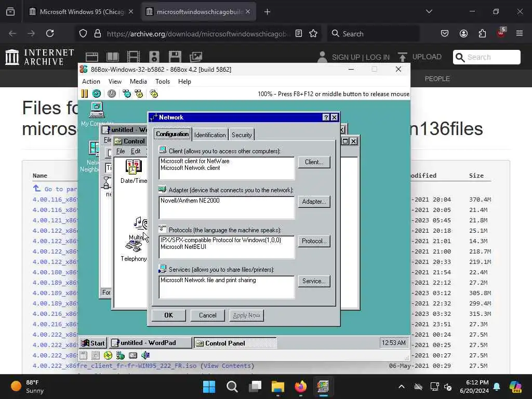This screenshot has height=399, width=532.
Task: Open Internet Archive audio speaker icon
Action: [154, 57]
